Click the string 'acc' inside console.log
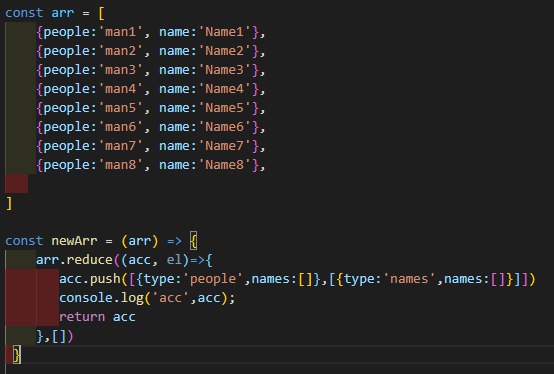The width and height of the screenshot is (554, 374). click(x=170, y=298)
